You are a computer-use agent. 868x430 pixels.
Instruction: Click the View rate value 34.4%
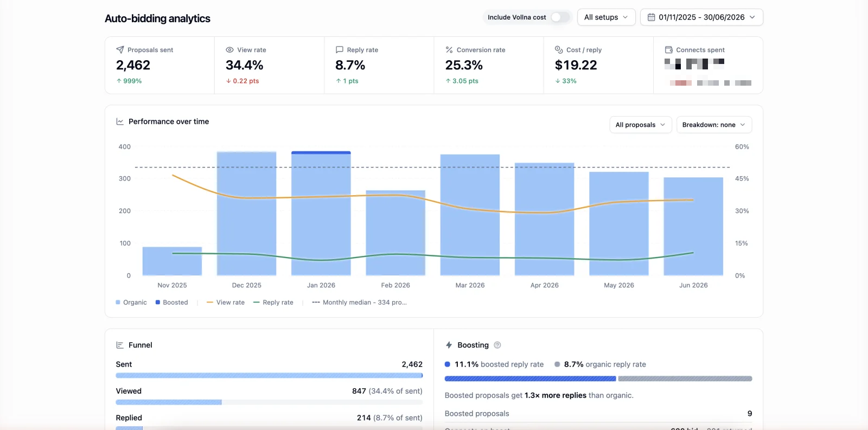pos(245,65)
